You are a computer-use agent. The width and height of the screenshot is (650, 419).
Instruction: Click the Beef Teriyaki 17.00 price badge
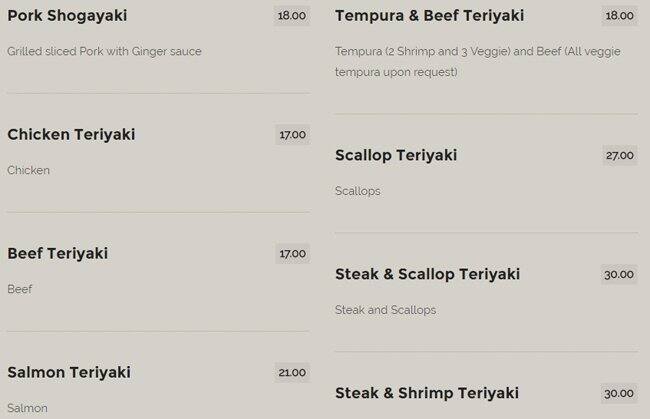coord(292,253)
